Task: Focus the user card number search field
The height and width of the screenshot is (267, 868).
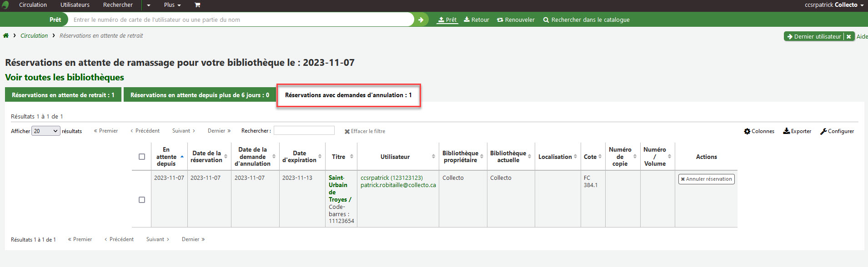Action: pos(241,20)
